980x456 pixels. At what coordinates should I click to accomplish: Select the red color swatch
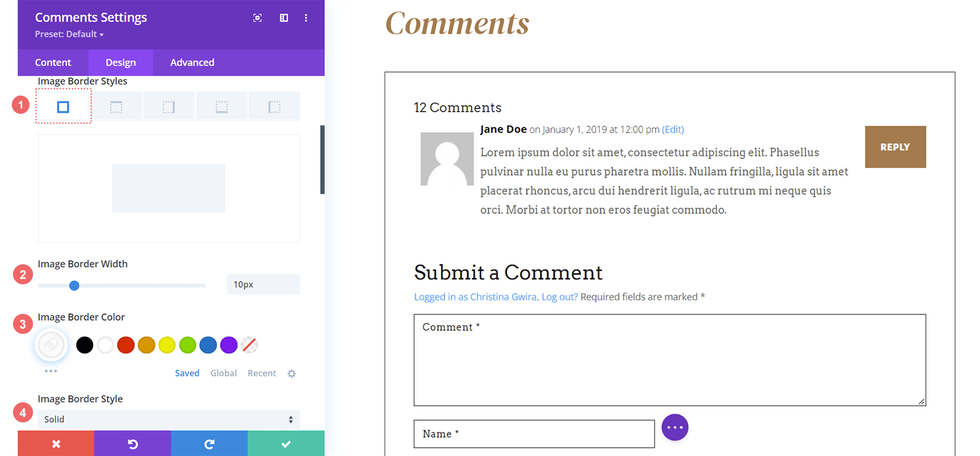pos(126,345)
